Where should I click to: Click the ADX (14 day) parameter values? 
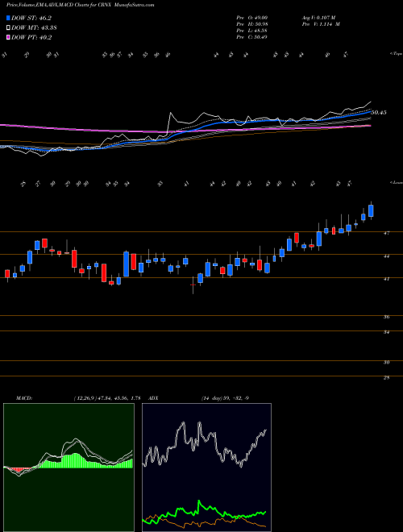point(225,397)
